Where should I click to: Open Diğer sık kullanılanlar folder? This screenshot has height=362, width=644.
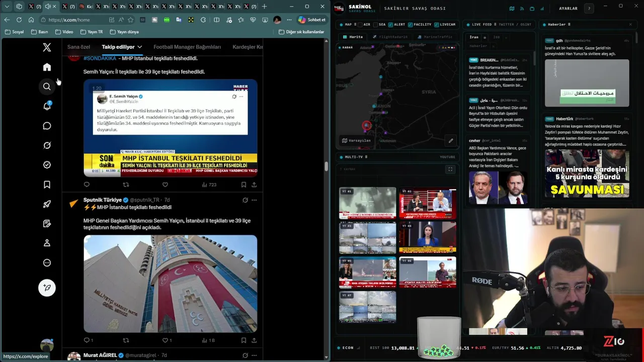tap(301, 32)
